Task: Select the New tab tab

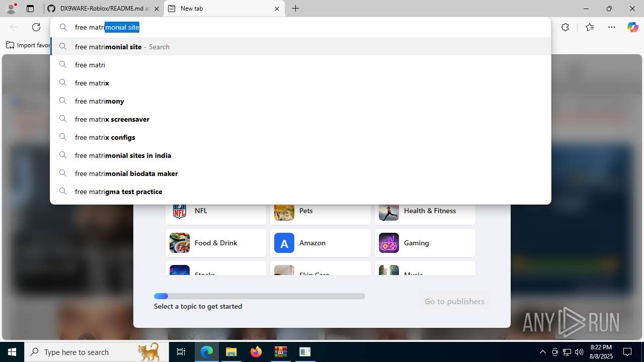Action: 224,9
